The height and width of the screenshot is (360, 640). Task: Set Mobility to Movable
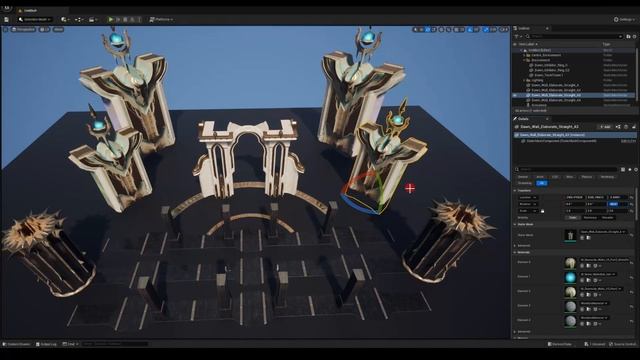(607, 218)
